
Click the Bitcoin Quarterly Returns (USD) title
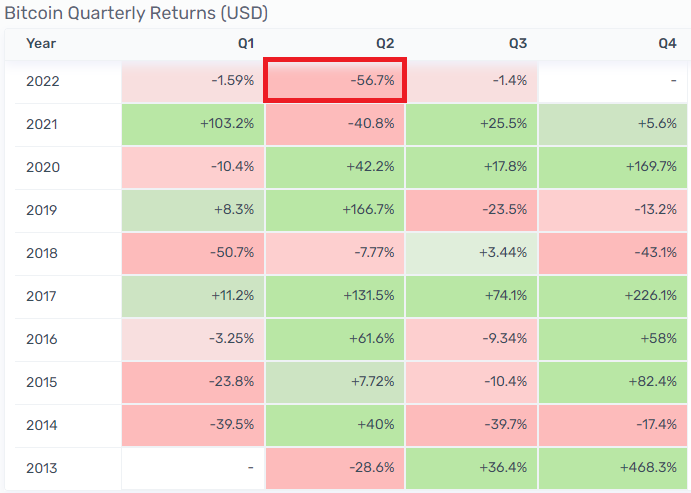tap(136, 13)
